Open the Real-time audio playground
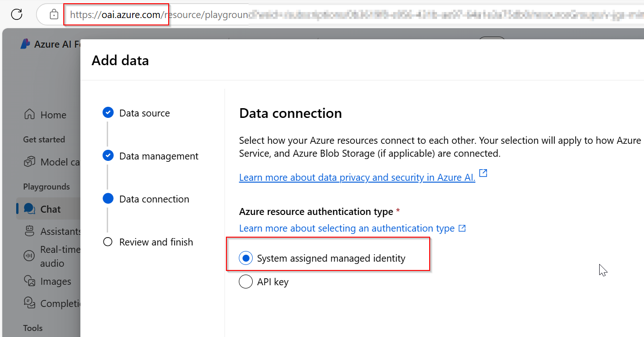The image size is (644, 337). point(49,256)
